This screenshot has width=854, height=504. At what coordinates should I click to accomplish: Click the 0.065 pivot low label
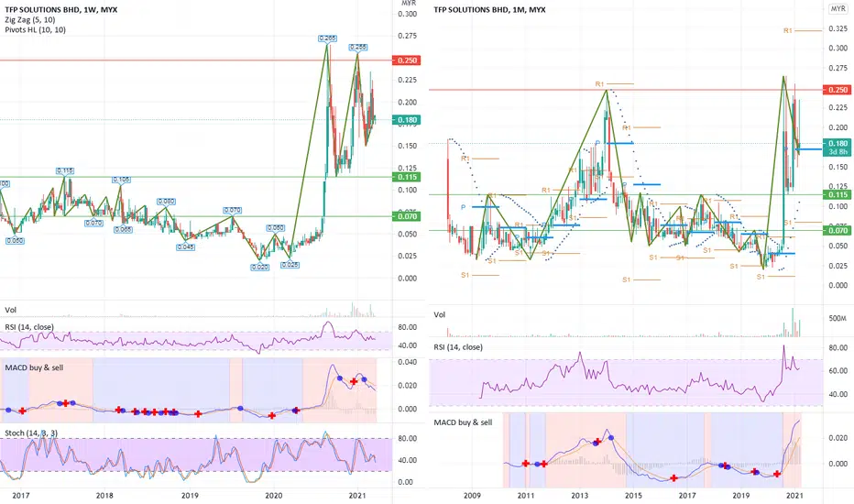(x=123, y=230)
